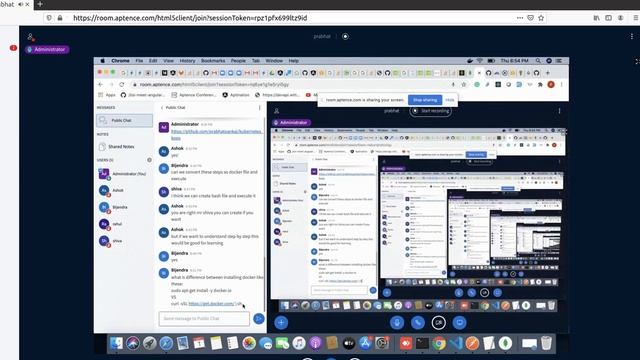The width and height of the screenshot is (640, 360).
Task: Toggle the Firefox sidebar view icon
Action: pos(608,18)
